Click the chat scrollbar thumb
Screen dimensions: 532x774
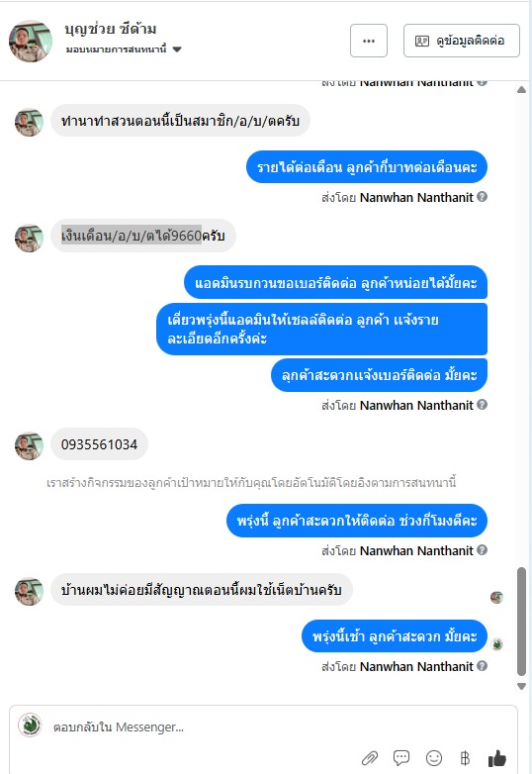coord(522,622)
